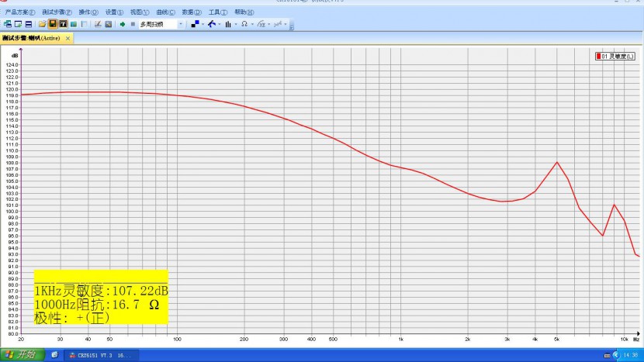Click the blue curve arrow icon
The image size is (644, 362).
click(x=212, y=24)
